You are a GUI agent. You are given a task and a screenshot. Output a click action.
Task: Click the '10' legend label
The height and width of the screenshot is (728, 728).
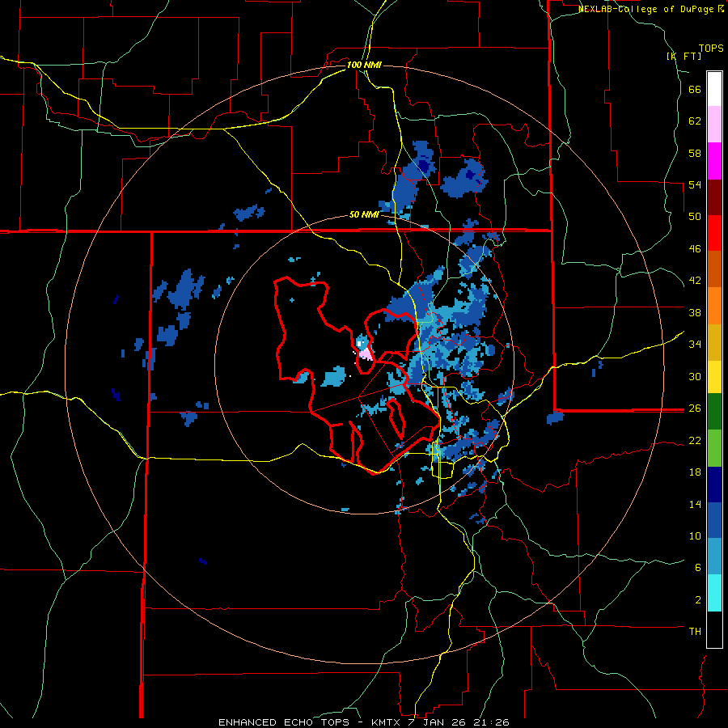click(695, 535)
